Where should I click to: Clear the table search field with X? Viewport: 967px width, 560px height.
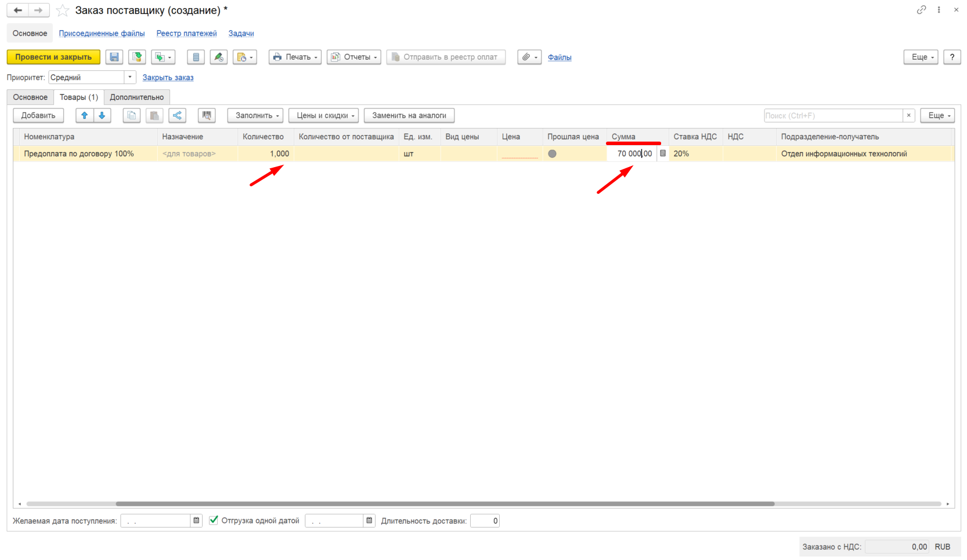click(x=909, y=115)
